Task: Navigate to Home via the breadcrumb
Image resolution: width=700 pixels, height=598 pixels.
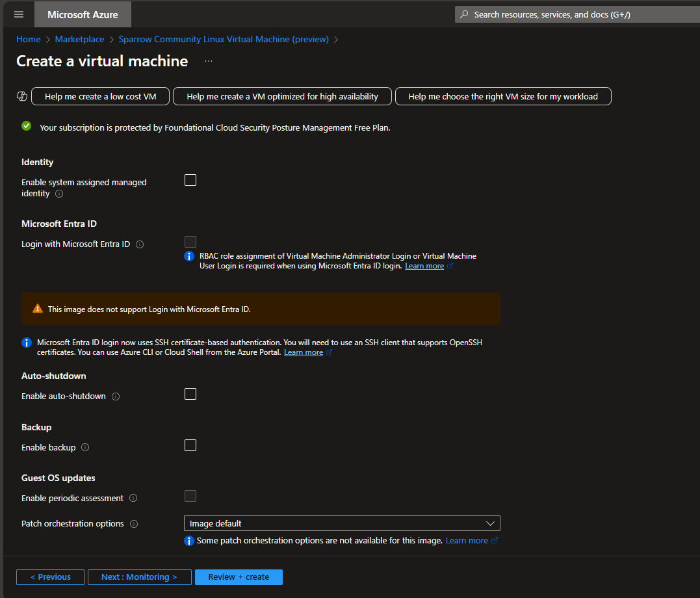Action: (x=28, y=39)
